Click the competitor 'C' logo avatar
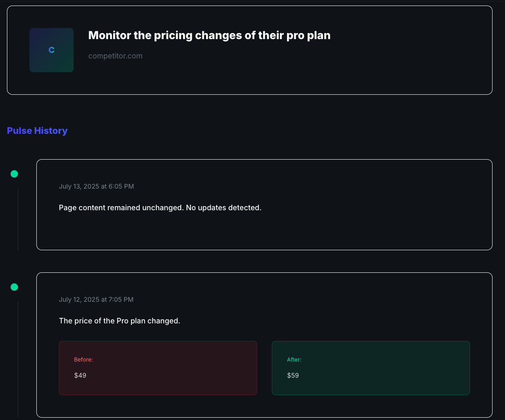505x420 pixels. click(x=52, y=50)
